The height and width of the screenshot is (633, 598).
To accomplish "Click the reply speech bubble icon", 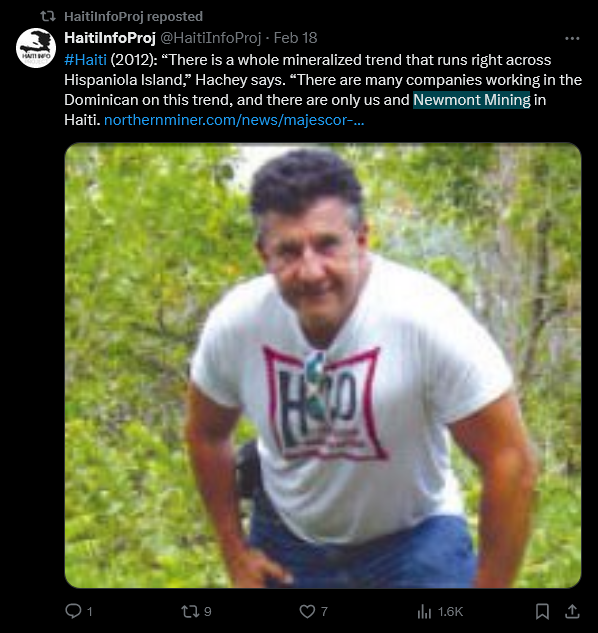I will [73, 611].
